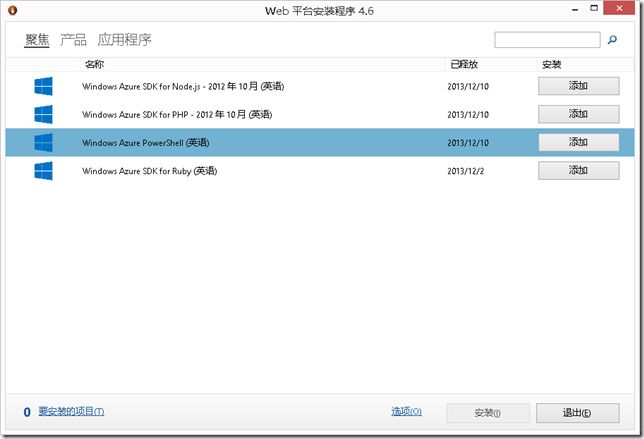644x439 pixels.
Task: Click Windows logo beside the Node.js SDK row
Action: [44, 86]
